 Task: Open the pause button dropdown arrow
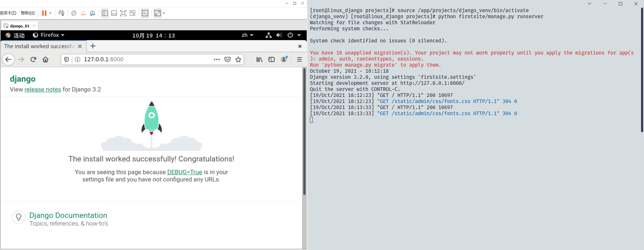[x=50, y=13]
